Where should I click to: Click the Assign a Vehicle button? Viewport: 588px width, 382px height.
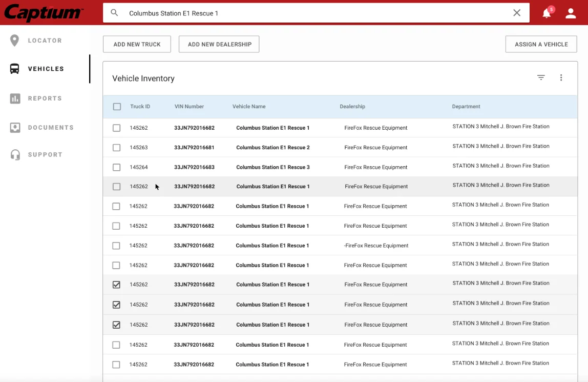point(541,44)
